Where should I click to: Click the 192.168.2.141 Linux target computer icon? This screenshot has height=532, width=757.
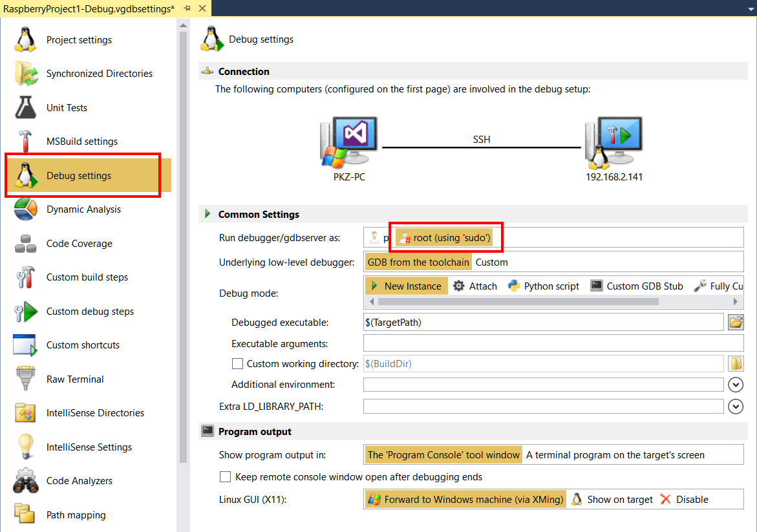pyautogui.click(x=613, y=142)
